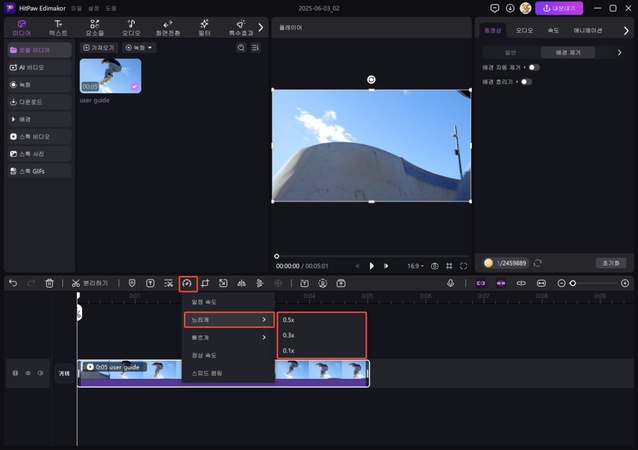The height and width of the screenshot is (450, 638).
Task: Click the 초기화 reset button
Action: click(x=609, y=263)
